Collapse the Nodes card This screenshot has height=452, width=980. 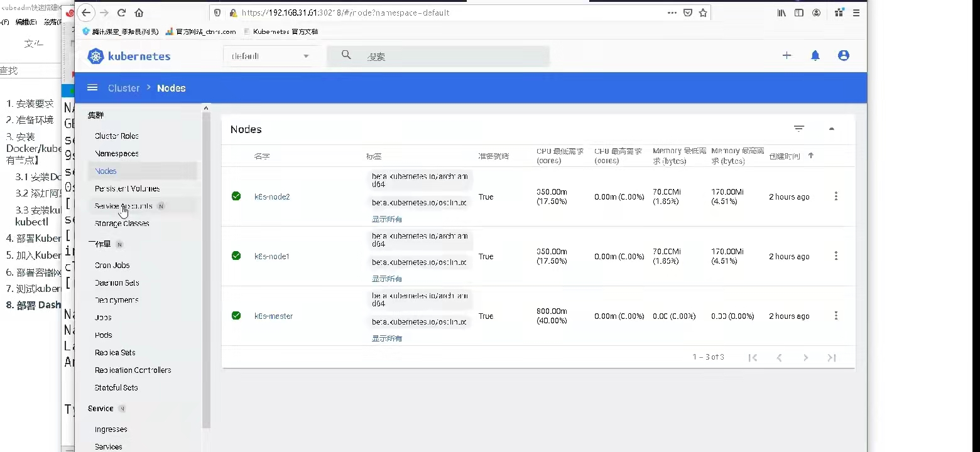click(x=832, y=129)
